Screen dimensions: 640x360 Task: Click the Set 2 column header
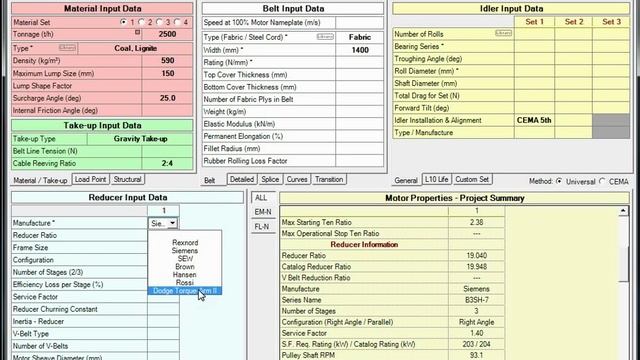coord(573,22)
